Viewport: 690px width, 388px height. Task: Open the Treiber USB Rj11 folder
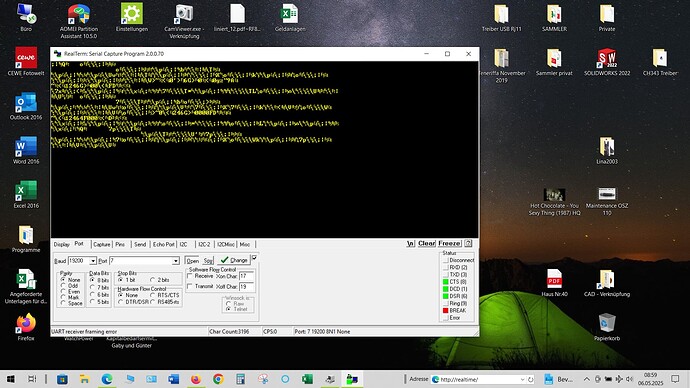coord(501,14)
